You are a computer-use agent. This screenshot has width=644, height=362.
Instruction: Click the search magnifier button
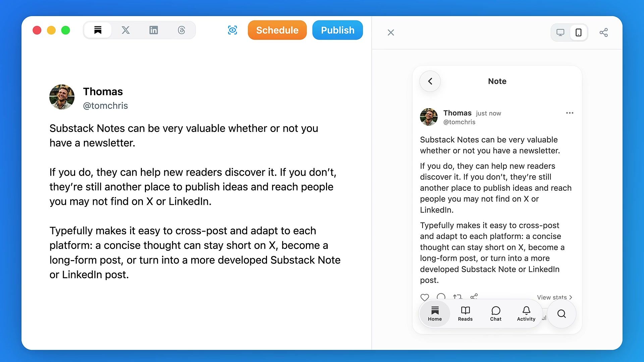[x=561, y=314]
